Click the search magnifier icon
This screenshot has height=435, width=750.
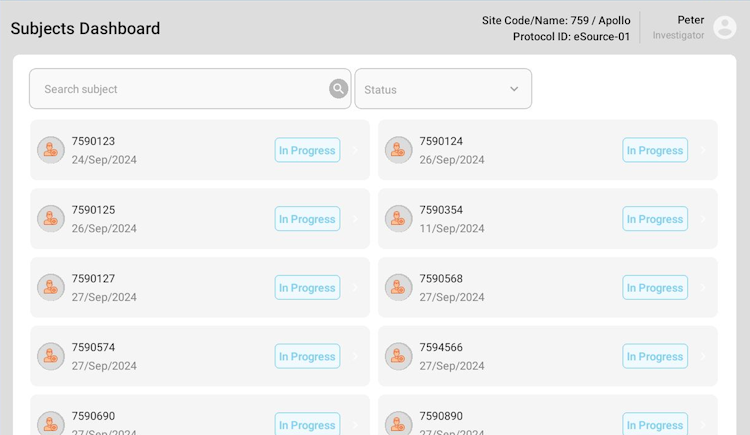click(x=338, y=89)
